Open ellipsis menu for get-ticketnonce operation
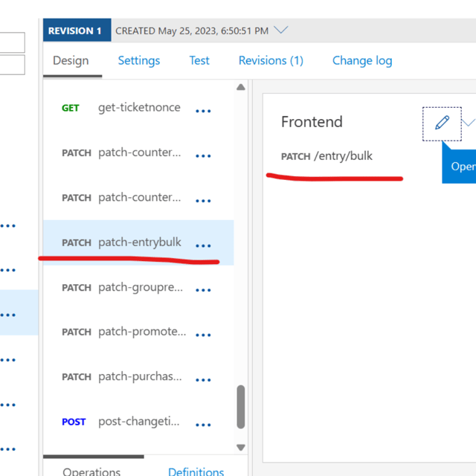 point(203,111)
